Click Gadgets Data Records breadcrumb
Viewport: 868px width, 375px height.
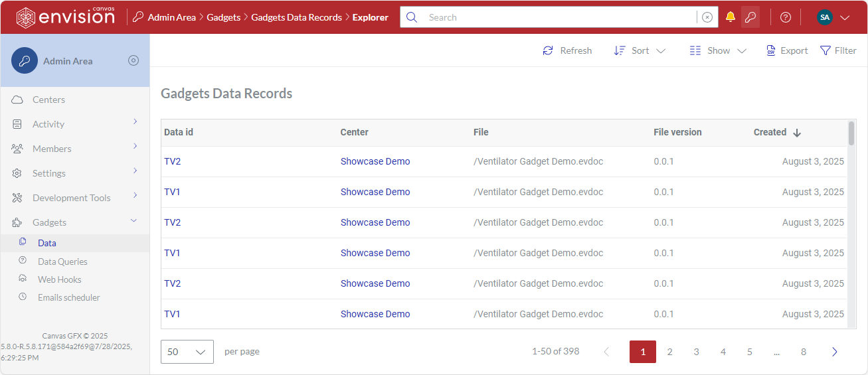click(297, 17)
